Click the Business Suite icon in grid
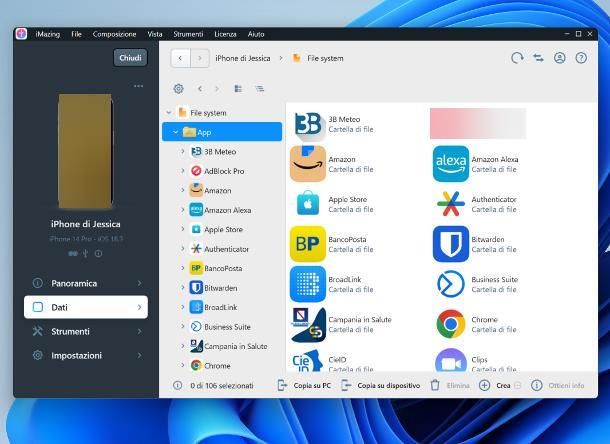Viewport: 610px width, 444px height. point(451,284)
